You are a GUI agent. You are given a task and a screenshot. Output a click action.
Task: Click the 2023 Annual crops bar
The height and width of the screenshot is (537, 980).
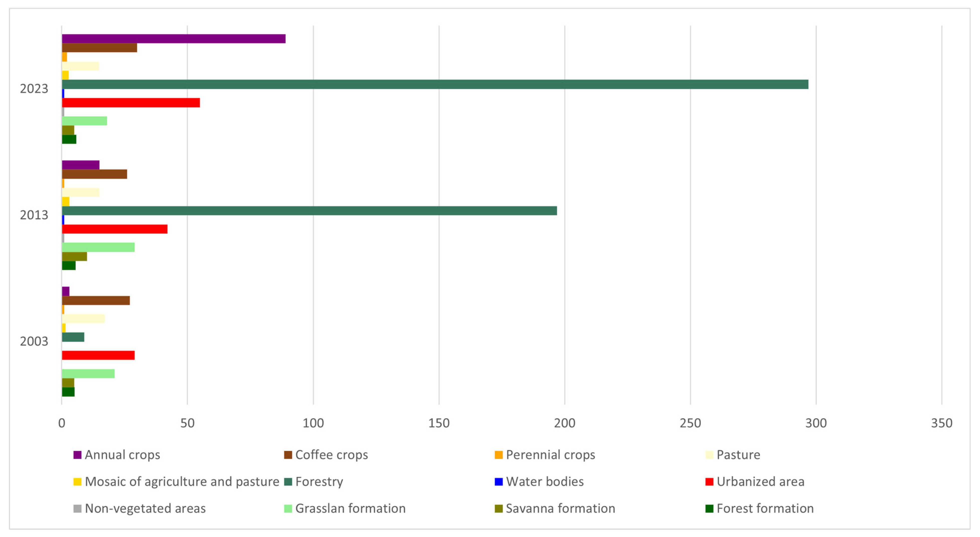(174, 39)
